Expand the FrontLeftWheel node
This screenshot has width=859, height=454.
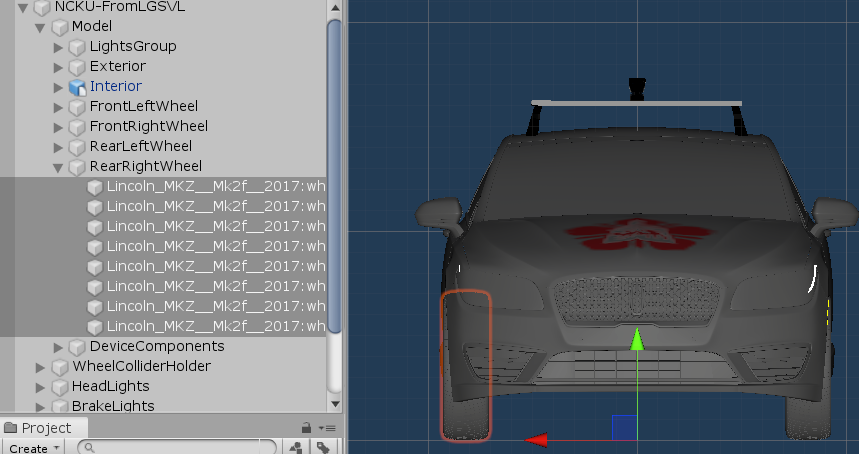tap(58, 107)
